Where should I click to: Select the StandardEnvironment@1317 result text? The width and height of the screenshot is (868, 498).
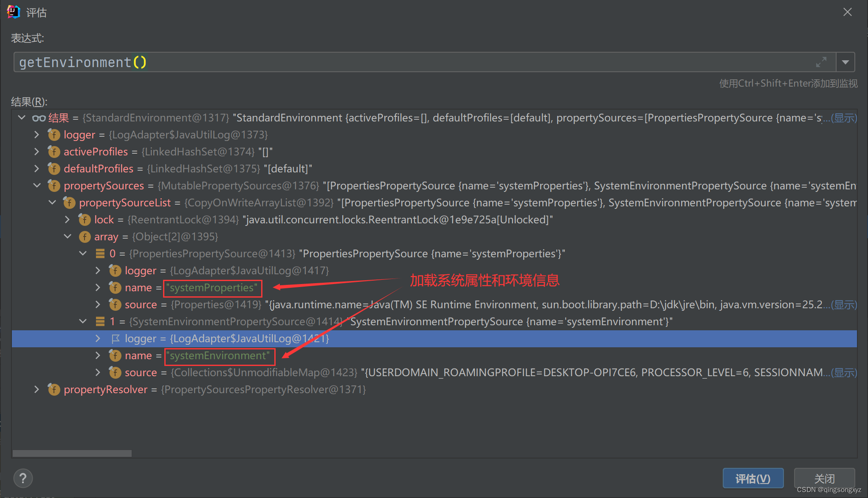point(155,118)
